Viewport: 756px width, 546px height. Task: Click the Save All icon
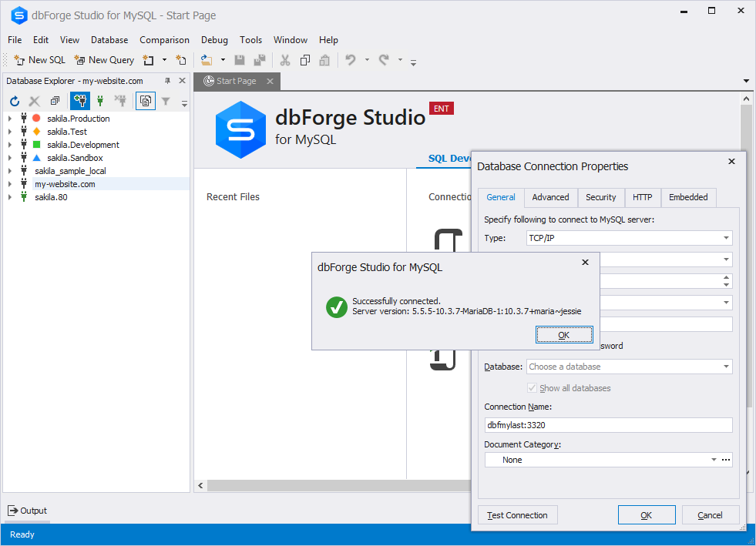coord(260,60)
